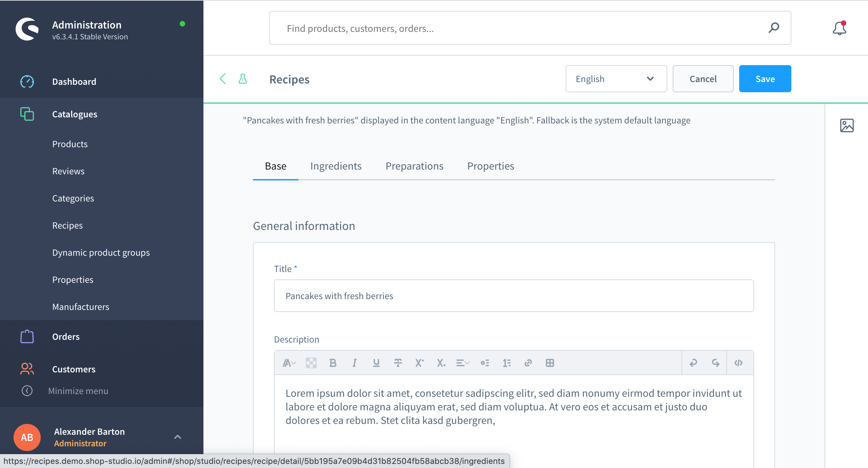Toggle underline formatting

tap(376, 363)
